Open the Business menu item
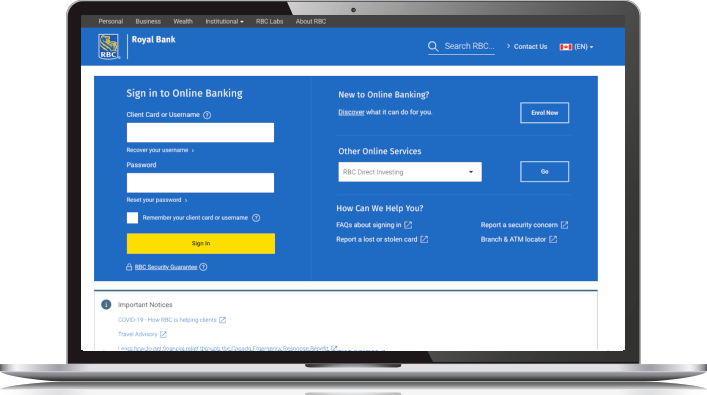This screenshot has height=395, width=707. click(x=148, y=21)
